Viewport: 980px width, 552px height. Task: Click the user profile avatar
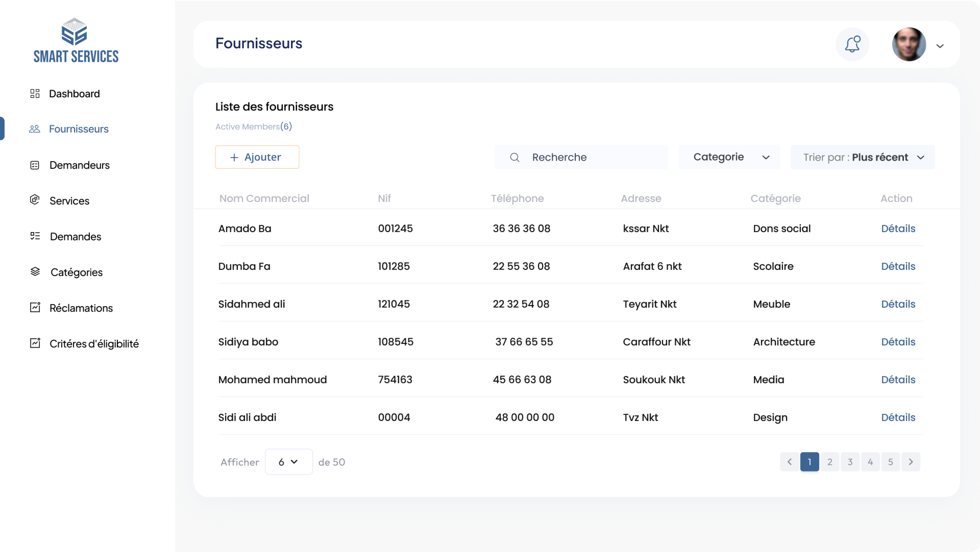click(x=909, y=44)
